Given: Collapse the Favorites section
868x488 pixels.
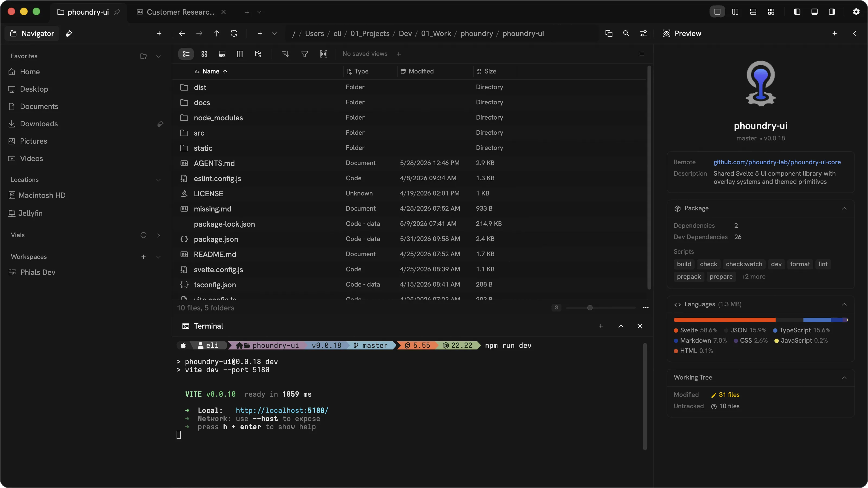Looking at the screenshot, I should click(x=158, y=56).
